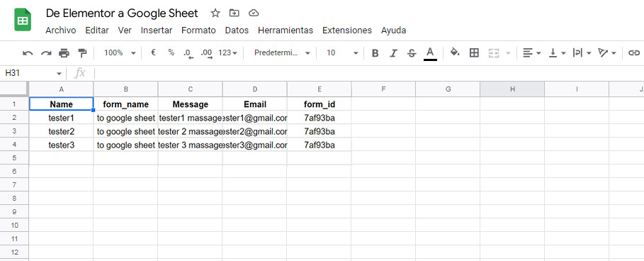Select all cells via corner button
Image resolution: width=644 pixels, height=261 pixels.
pos(14,89)
